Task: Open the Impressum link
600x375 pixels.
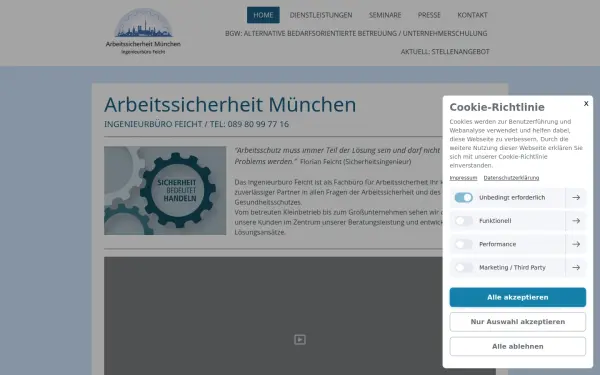Action: point(463,178)
